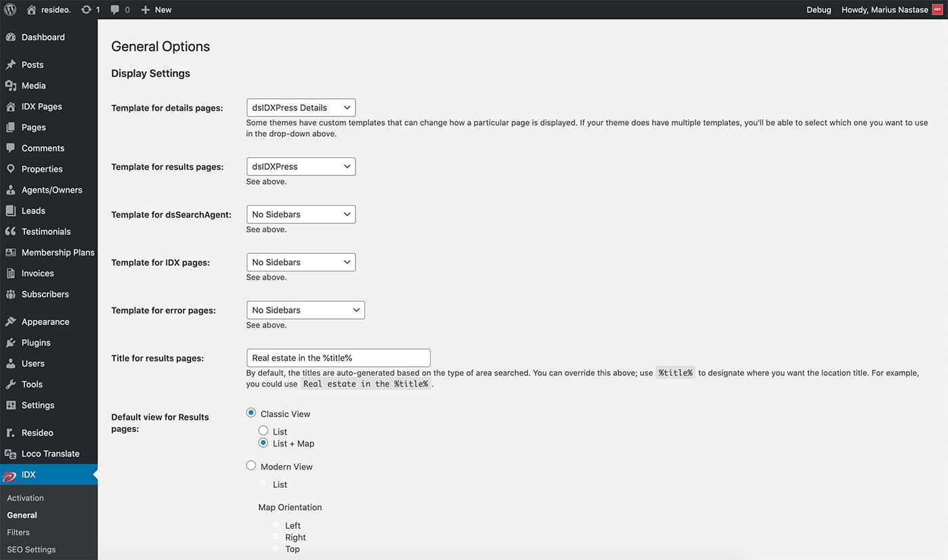The image size is (948, 560).
Task: Choose the List option under Classic View
Action: click(263, 431)
